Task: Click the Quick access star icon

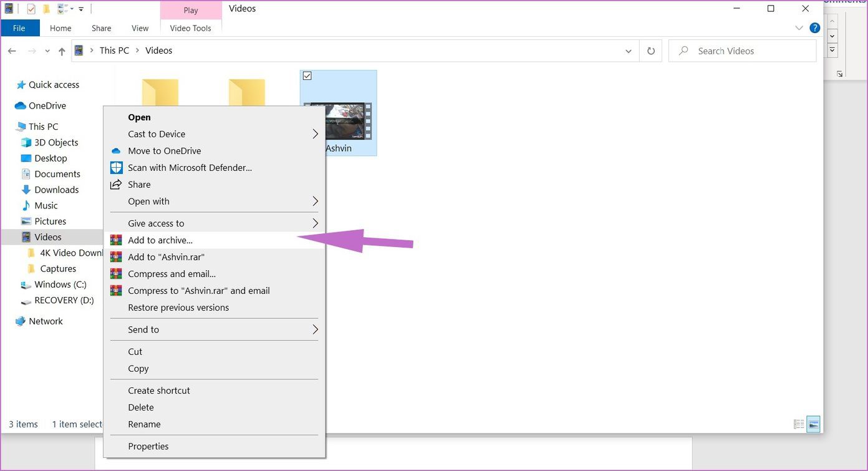Action: 21,85
